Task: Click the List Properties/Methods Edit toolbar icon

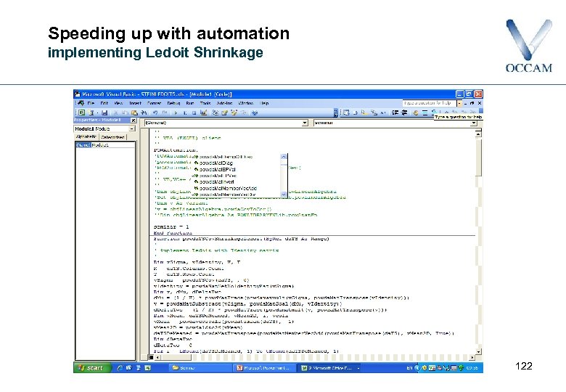Action: point(347,113)
